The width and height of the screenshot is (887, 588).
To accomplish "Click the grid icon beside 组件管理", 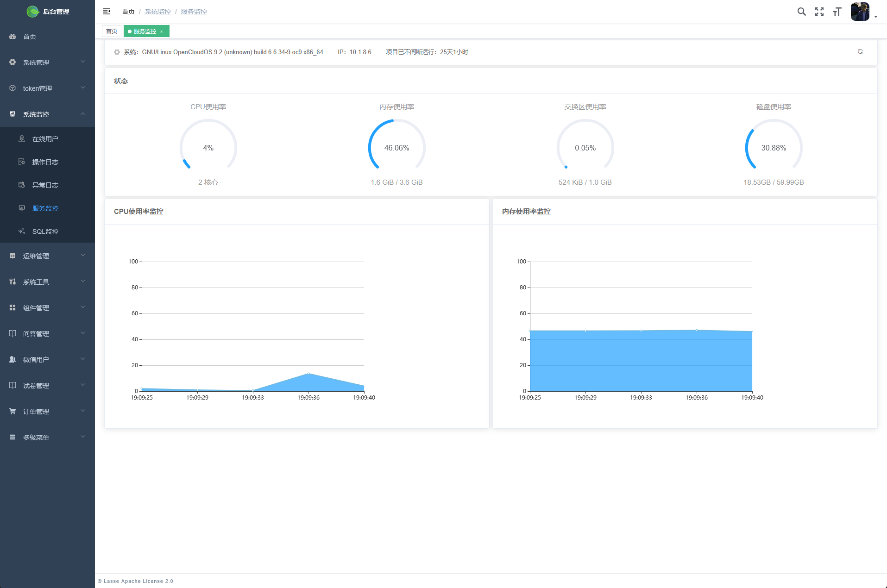I will 13,307.
